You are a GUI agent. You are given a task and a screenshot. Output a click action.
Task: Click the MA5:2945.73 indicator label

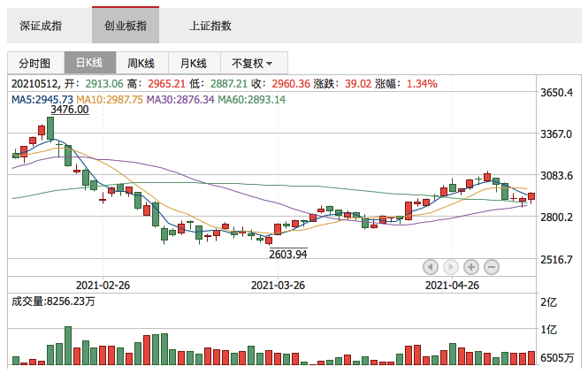coord(42,99)
